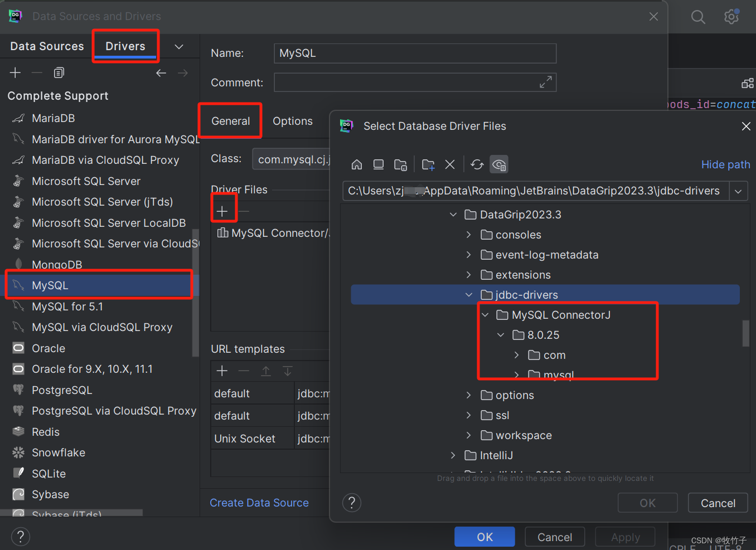Cancel the Data Sources and Drivers dialog

[555, 537]
